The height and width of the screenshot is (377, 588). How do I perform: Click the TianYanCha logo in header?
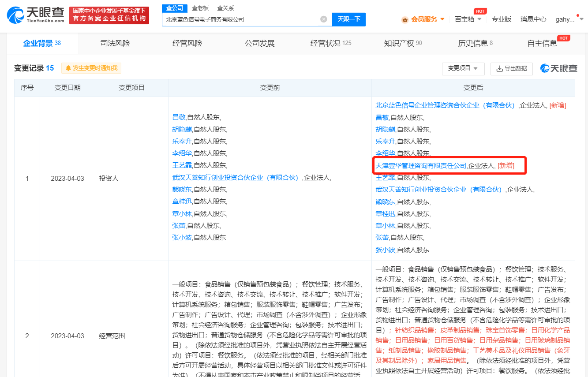(35, 15)
